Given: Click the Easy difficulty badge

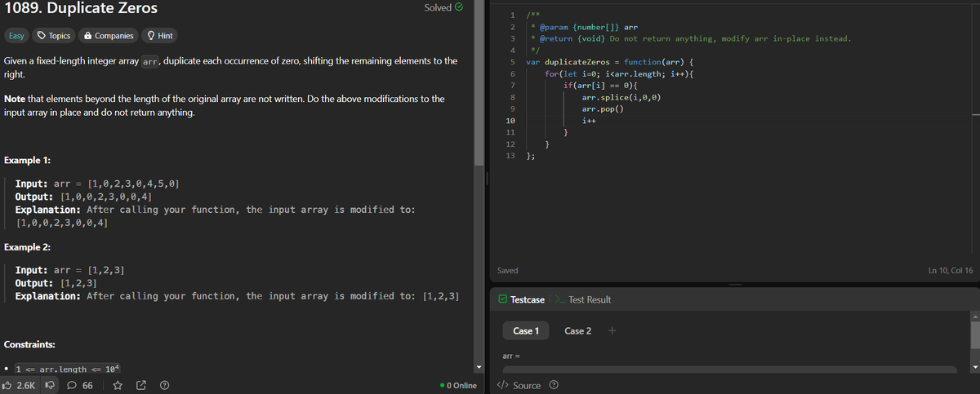Looking at the screenshot, I should point(16,36).
